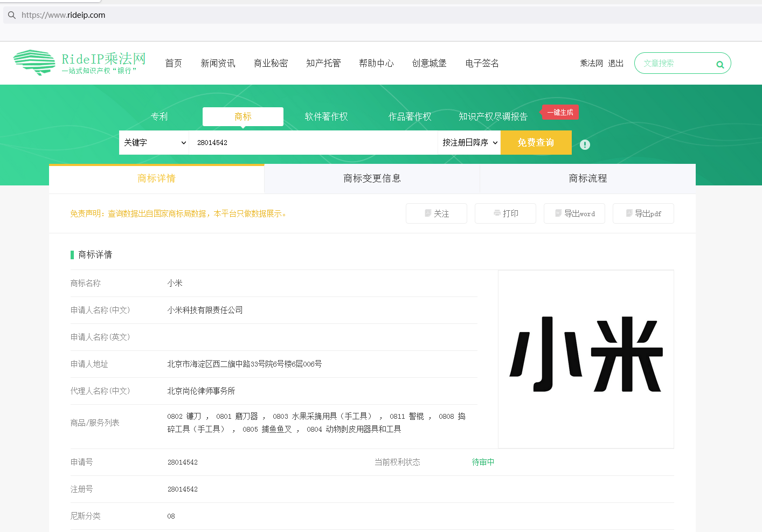Switch to 商标流程 tab
The width and height of the screenshot is (762, 532).
coord(588,178)
